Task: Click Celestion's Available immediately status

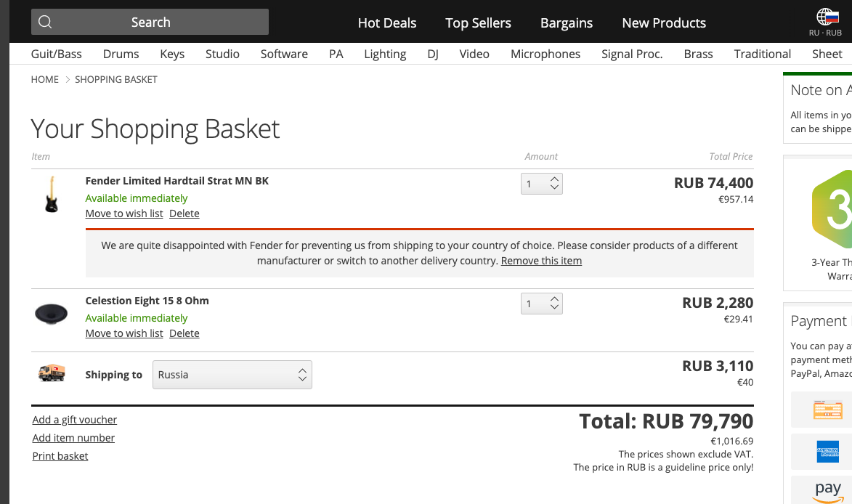Action: (137, 317)
